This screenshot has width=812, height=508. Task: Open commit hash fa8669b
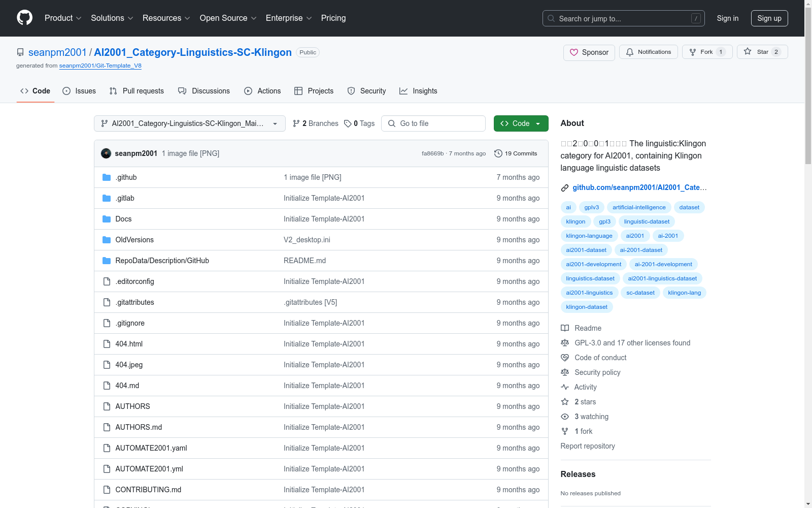coord(432,153)
